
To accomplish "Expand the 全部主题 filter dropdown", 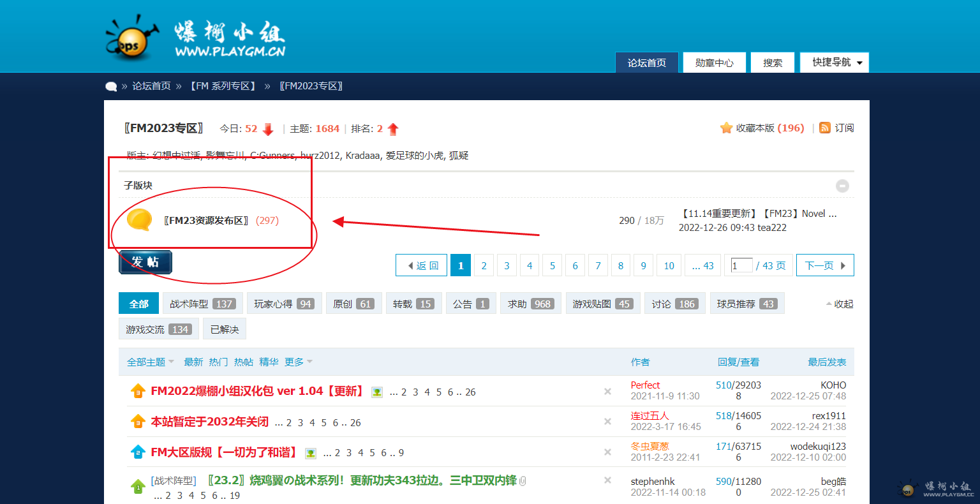I will pos(151,362).
